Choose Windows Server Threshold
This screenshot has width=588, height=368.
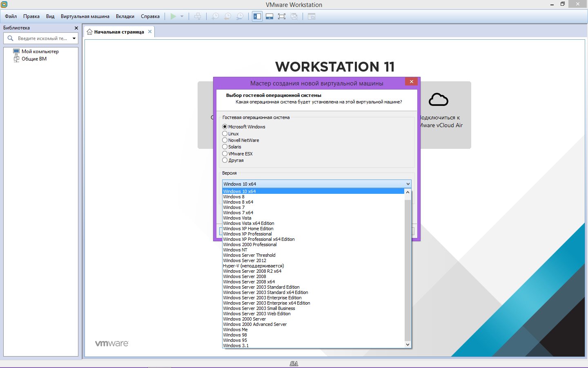pos(313,255)
